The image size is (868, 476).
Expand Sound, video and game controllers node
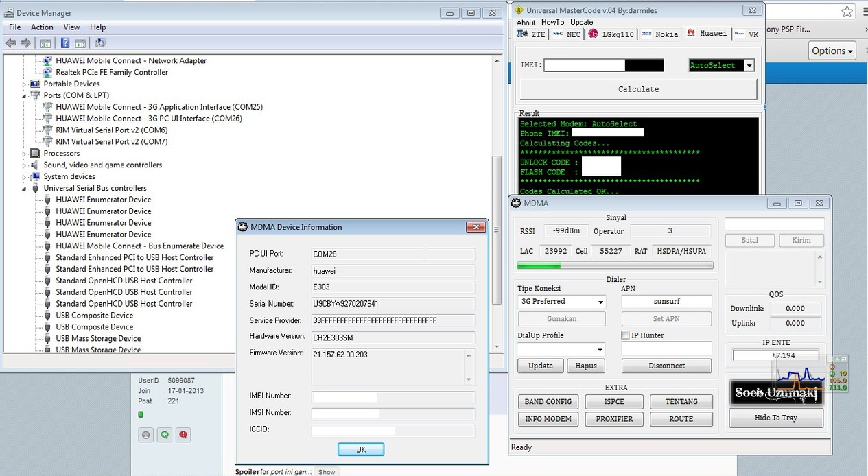pos(24,165)
